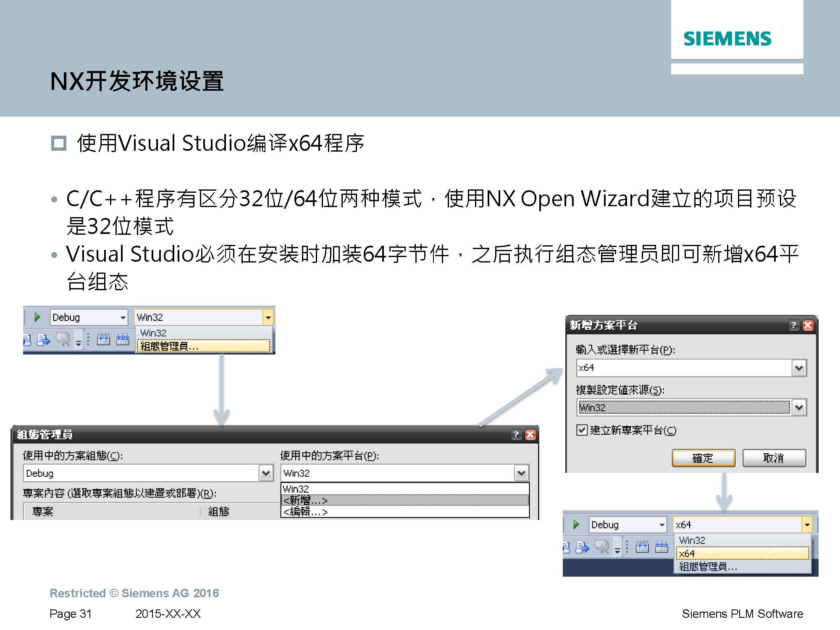Select Win32 entry in 方案平台 dropdown list

point(405,489)
